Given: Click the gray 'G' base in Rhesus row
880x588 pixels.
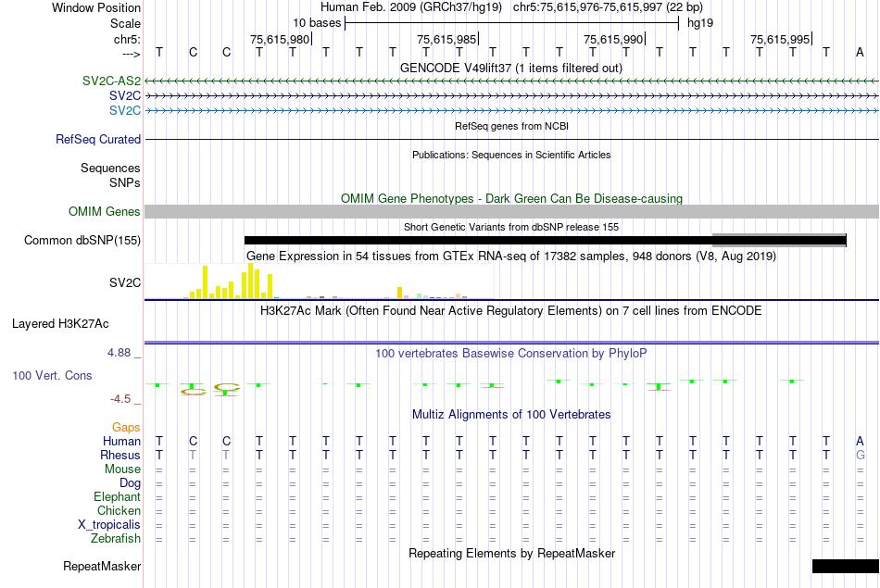Looking at the screenshot, I should pyautogui.click(x=860, y=455).
